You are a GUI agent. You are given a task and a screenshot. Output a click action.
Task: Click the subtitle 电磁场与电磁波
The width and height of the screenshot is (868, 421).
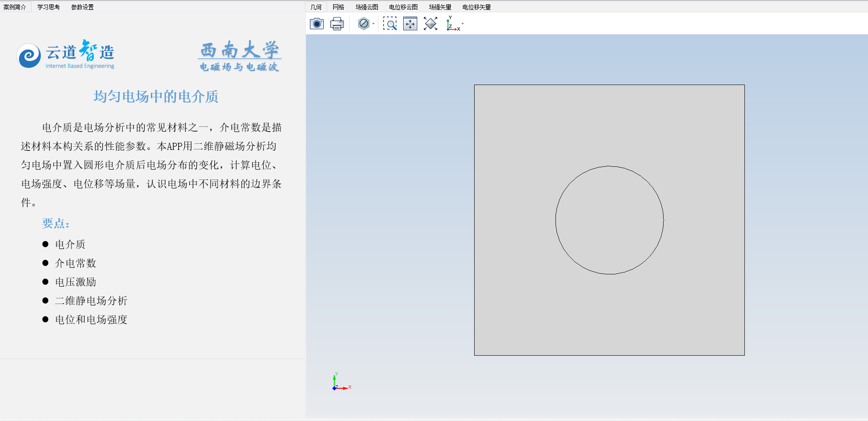click(239, 67)
